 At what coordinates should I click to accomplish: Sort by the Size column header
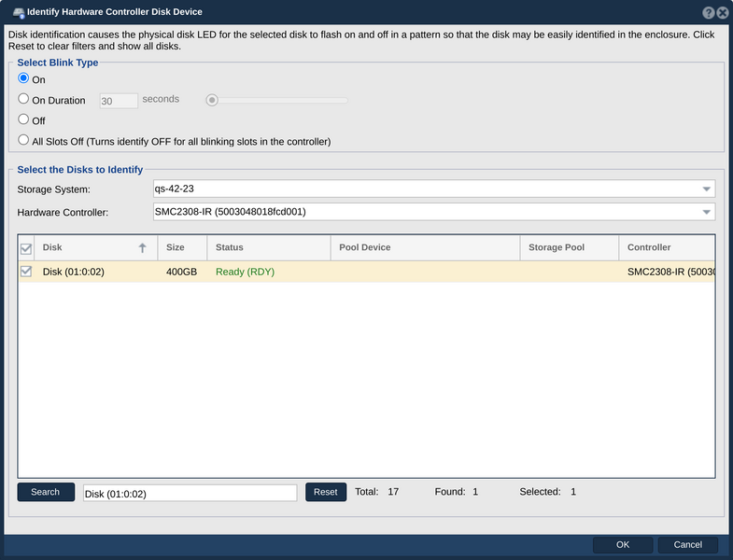(x=183, y=247)
